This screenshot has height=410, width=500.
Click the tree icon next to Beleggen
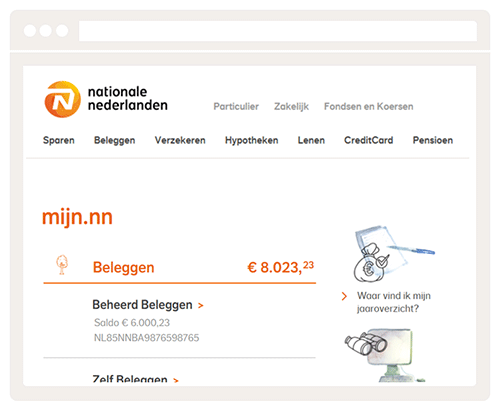point(62,265)
